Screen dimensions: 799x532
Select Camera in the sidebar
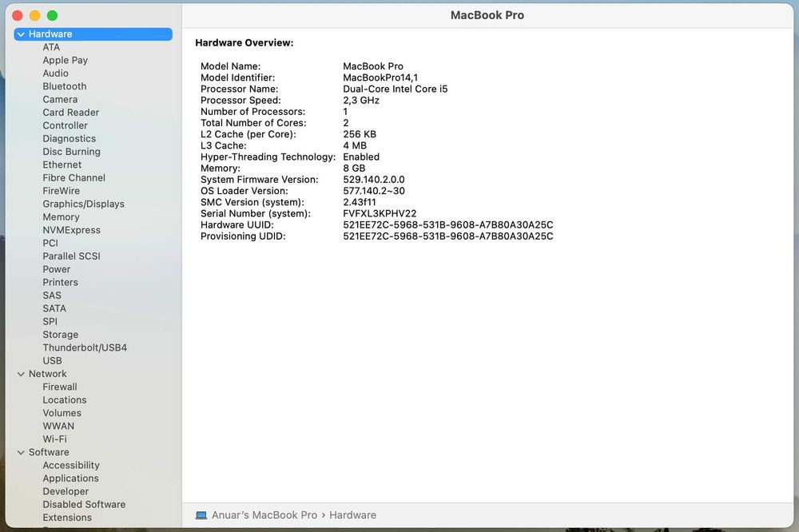coord(60,99)
